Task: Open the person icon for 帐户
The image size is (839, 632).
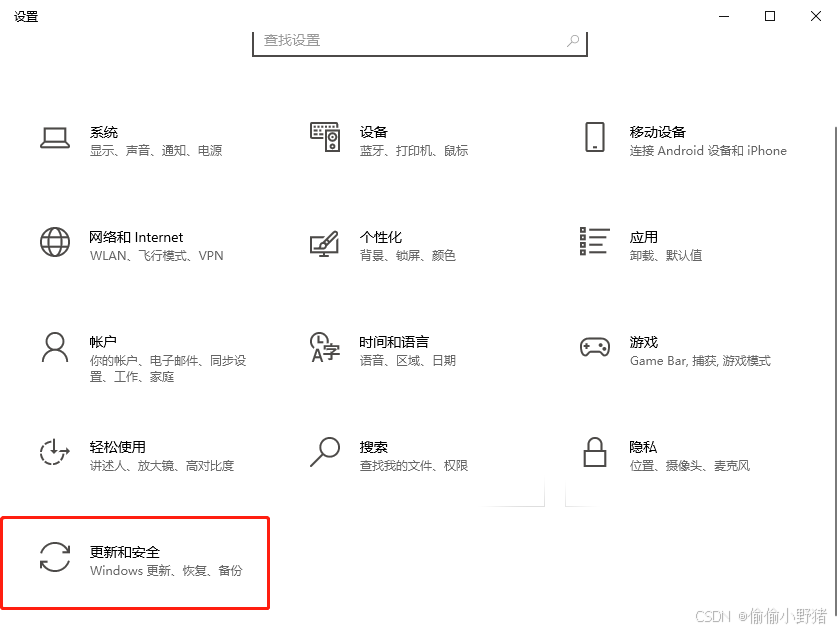Action: point(55,347)
